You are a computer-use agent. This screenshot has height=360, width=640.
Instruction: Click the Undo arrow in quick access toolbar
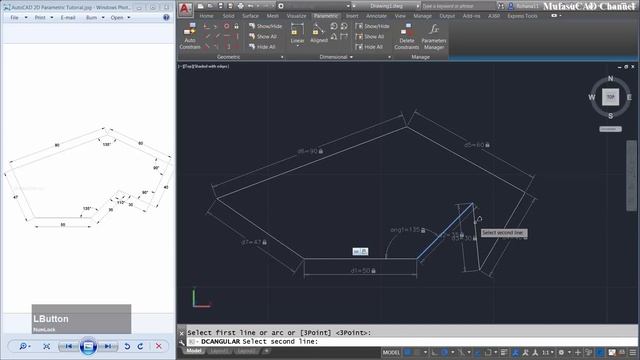pos(251,6)
